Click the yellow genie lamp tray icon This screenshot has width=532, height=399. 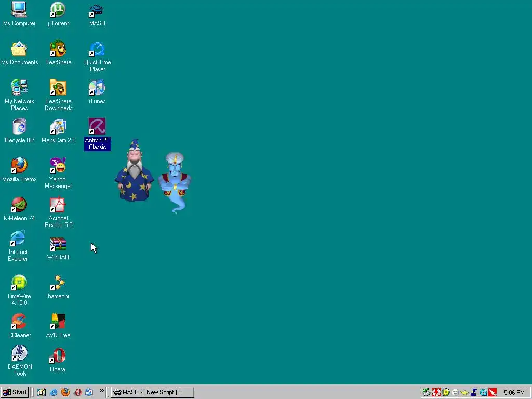464,393
